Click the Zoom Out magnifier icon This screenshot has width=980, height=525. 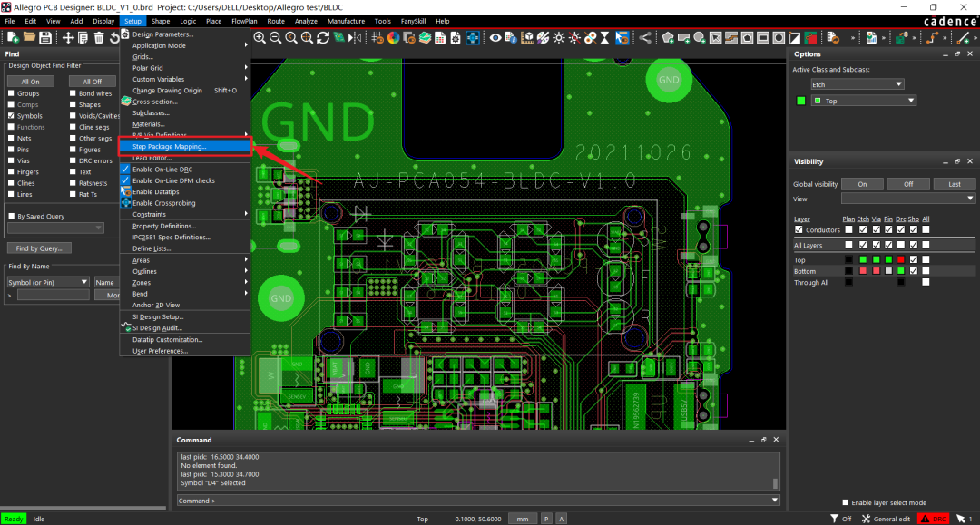pos(276,37)
